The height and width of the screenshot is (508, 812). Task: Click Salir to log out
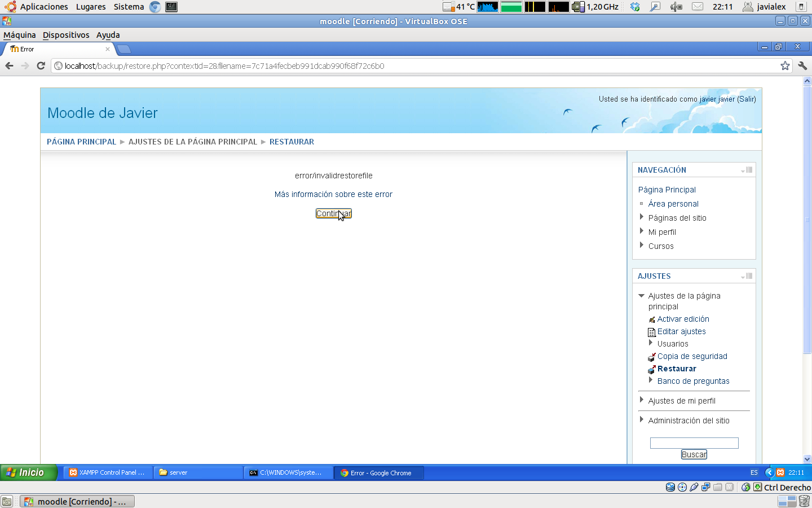point(747,99)
